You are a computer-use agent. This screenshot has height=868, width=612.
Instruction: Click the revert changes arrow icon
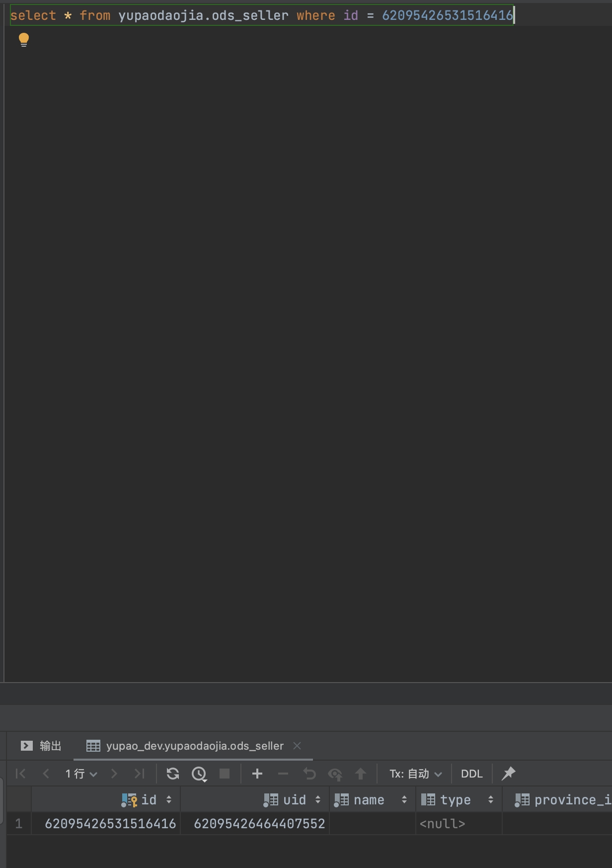point(309,774)
